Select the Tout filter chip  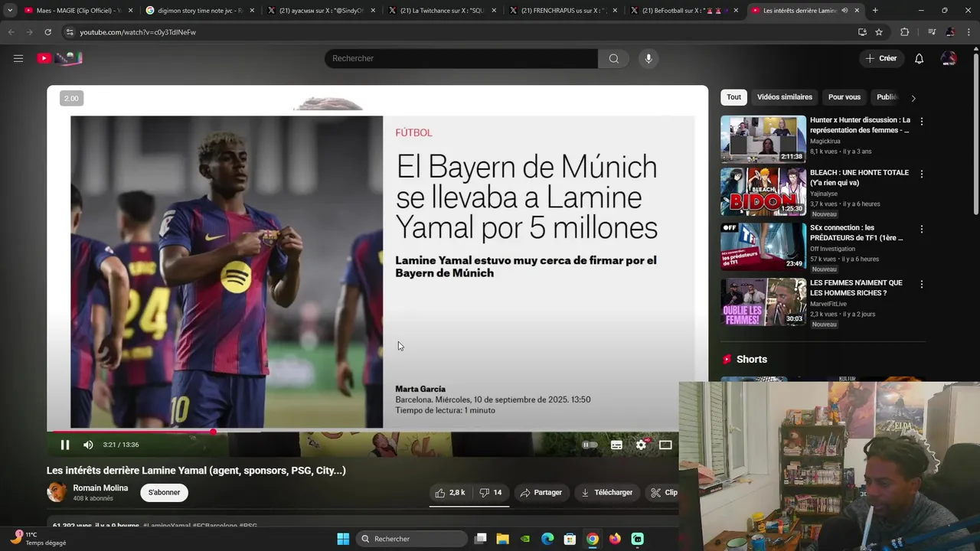pos(733,97)
